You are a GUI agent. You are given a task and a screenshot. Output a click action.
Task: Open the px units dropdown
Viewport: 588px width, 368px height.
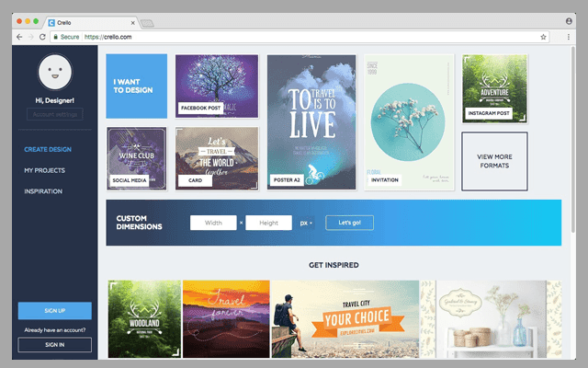pos(306,223)
